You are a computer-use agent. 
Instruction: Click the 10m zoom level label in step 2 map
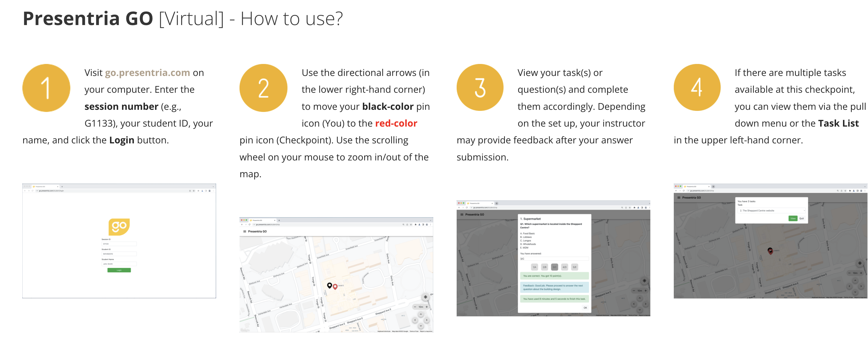click(421, 307)
